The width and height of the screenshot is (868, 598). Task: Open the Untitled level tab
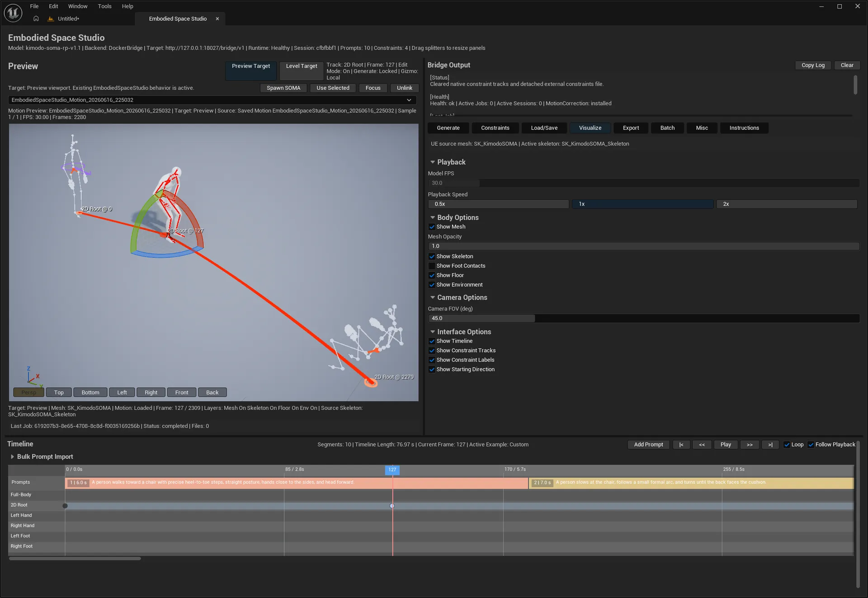click(x=68, y=19)
